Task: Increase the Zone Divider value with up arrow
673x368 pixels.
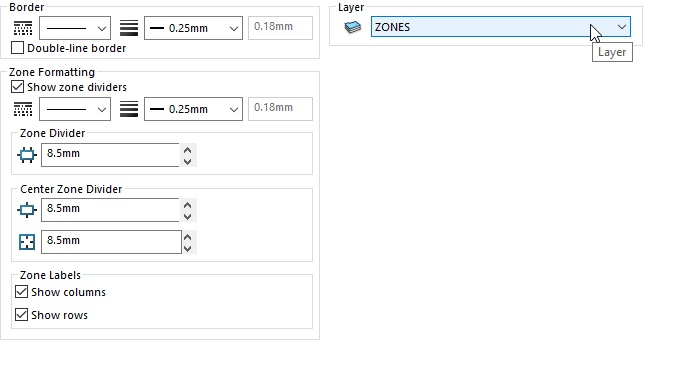Action: pyautogui.click(x=188, y=150)
